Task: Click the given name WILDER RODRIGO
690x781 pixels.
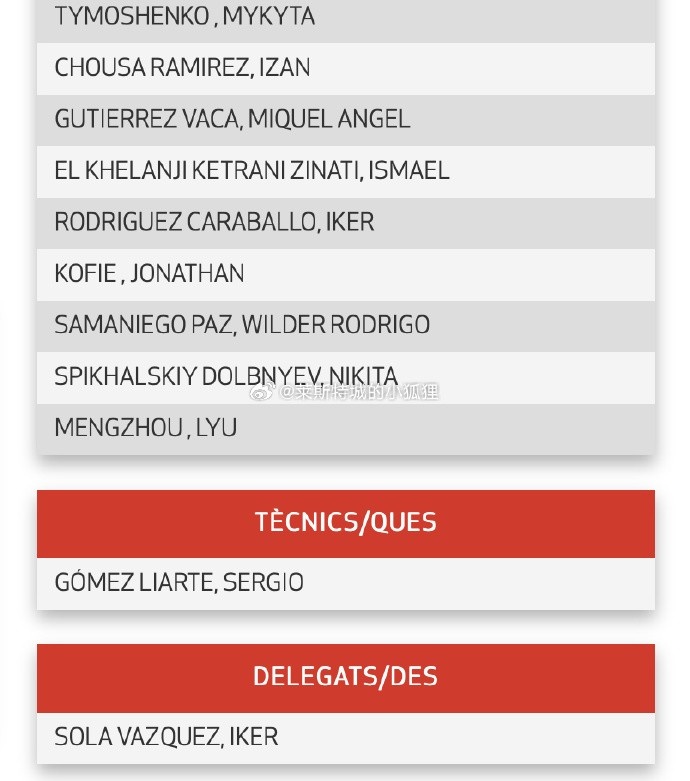Action: (336, 325)
